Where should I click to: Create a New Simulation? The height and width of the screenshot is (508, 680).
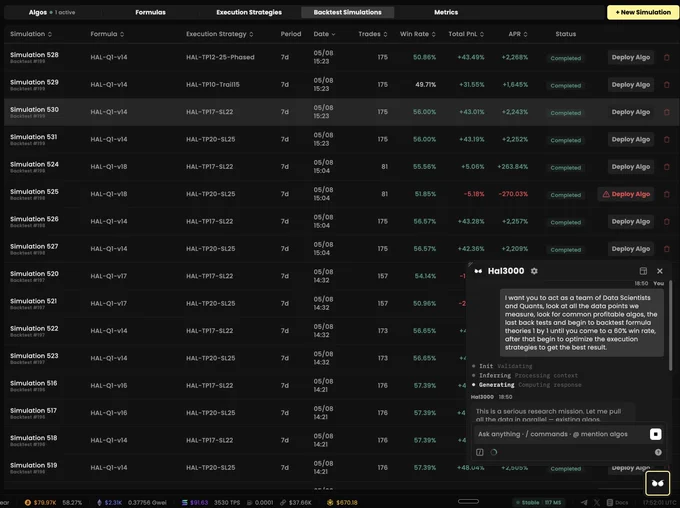point(643,12)
